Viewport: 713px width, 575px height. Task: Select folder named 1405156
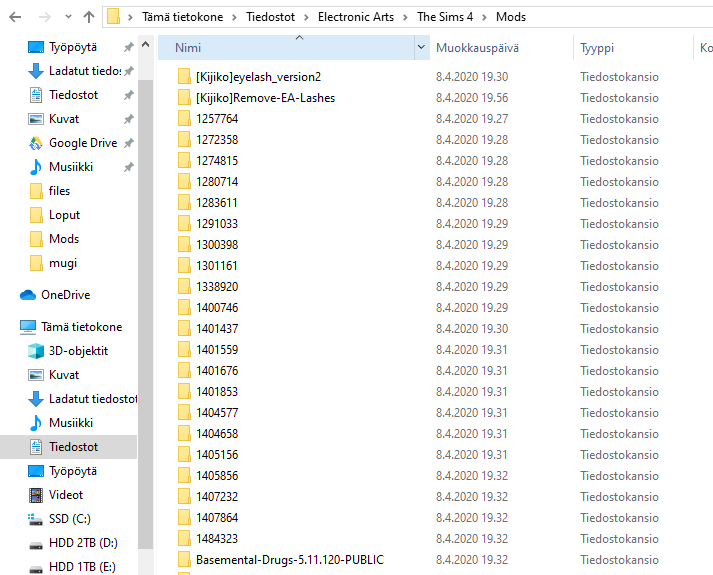click(217, 455)
